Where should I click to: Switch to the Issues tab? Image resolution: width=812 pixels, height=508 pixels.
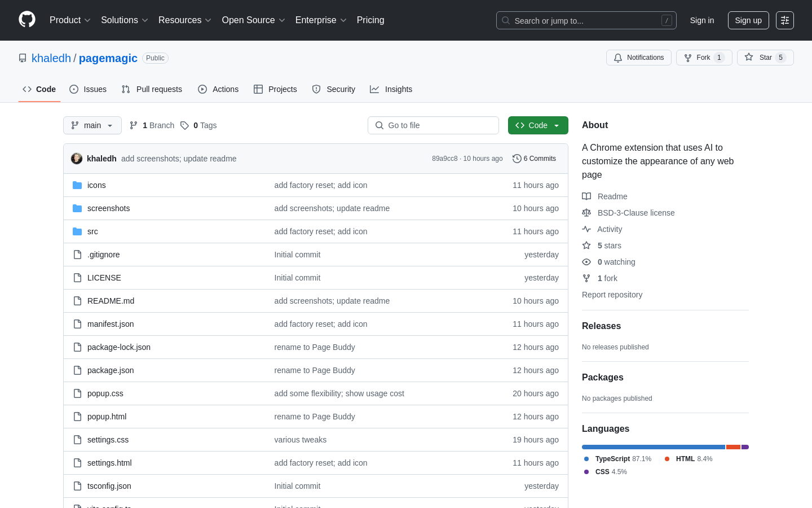88,89
